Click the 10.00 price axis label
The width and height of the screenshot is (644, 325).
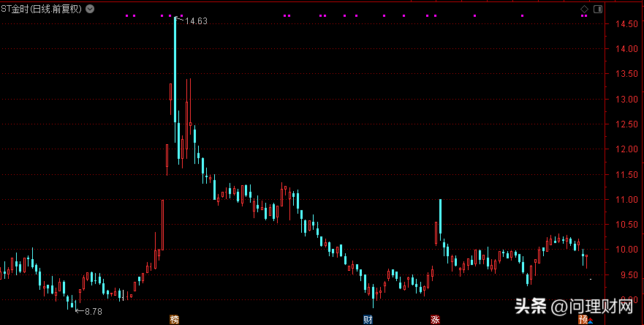click(x=621, y=250)
